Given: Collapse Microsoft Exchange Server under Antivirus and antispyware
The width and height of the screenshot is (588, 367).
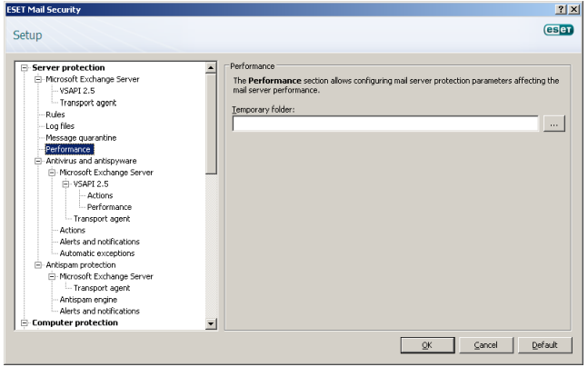Looking at the screenshot, I should pos(52,173).
